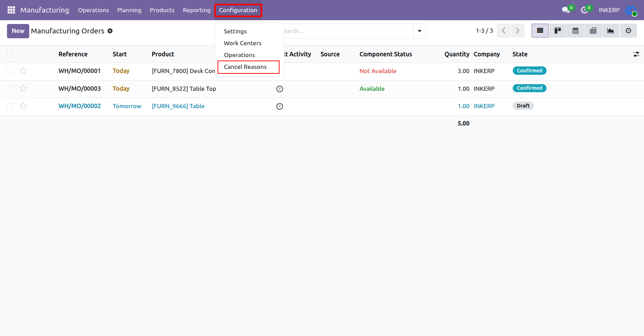This screenshot has height=336, width=644.
Task: Click into the search input field
Action: [348, 31]
